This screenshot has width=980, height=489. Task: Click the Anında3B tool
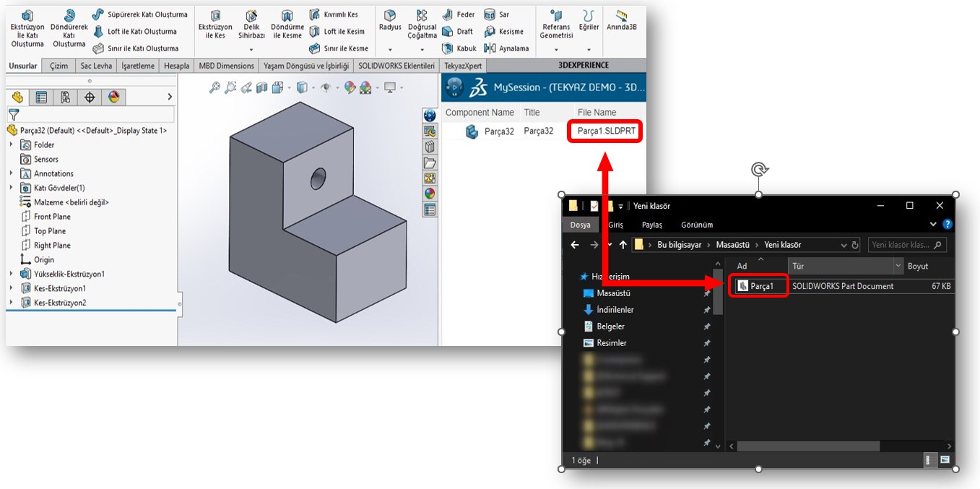point(622,20)
